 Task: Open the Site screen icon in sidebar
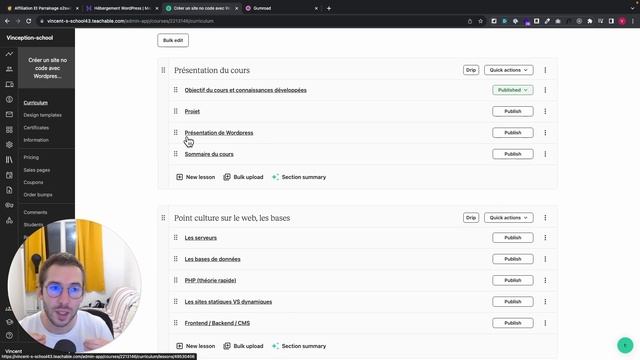[9, 84]
